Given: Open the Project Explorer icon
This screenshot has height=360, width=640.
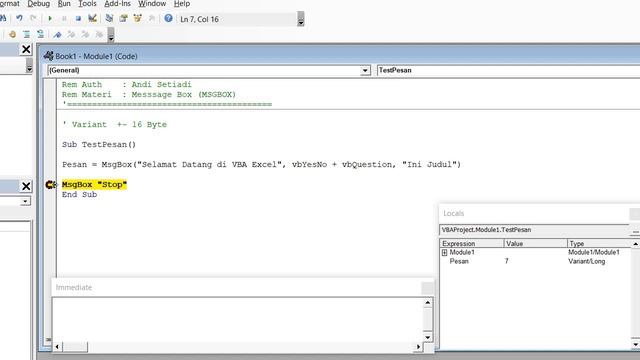Looking at the screenshot, I should tap(109, 18).
